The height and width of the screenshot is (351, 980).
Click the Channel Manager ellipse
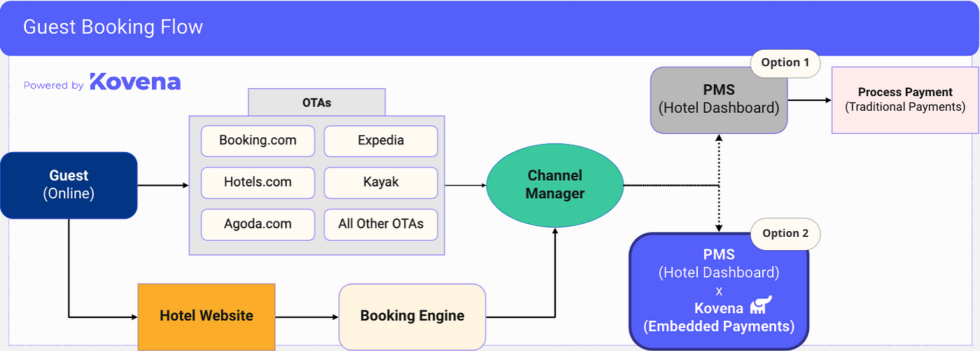point(555,185)
